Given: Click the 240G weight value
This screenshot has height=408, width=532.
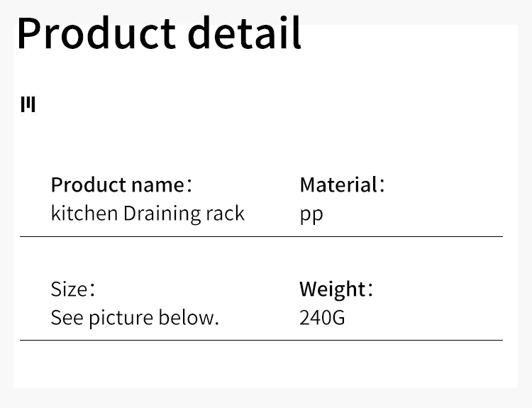Looking at the screenshot, I should coord(322,317).
